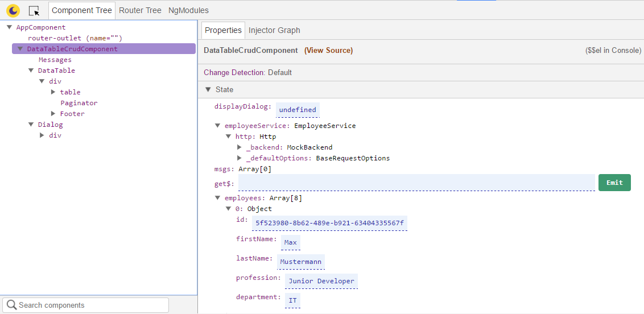Select the Messages tree row
Image resolution: width=644 pixels, height=314 pixels.
click(55, 60)
